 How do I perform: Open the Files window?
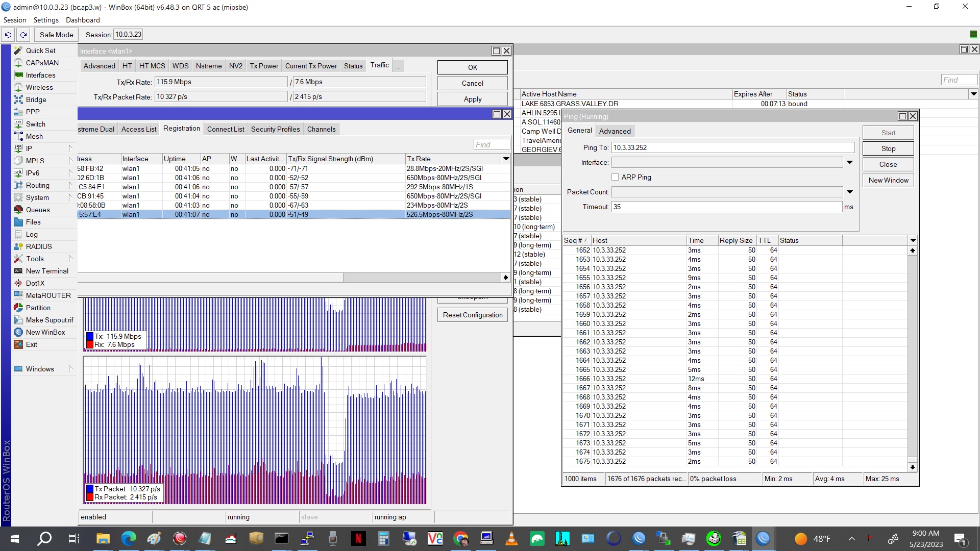33,222
